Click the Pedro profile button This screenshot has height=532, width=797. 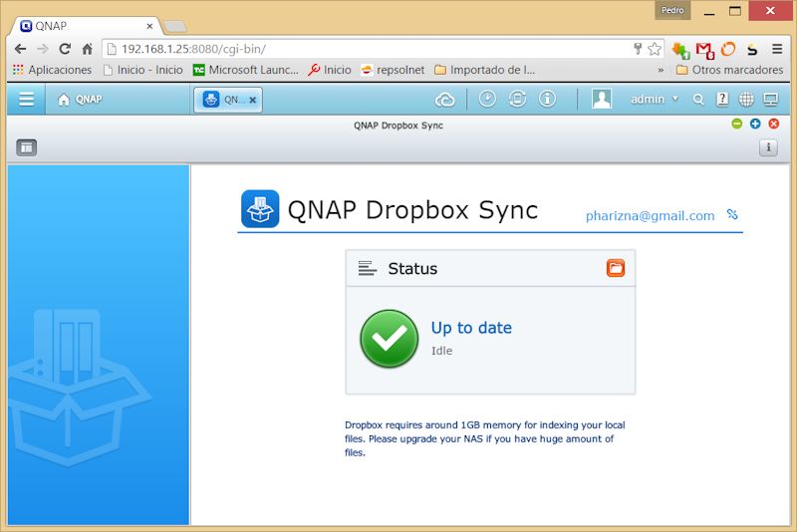point(672,10)
